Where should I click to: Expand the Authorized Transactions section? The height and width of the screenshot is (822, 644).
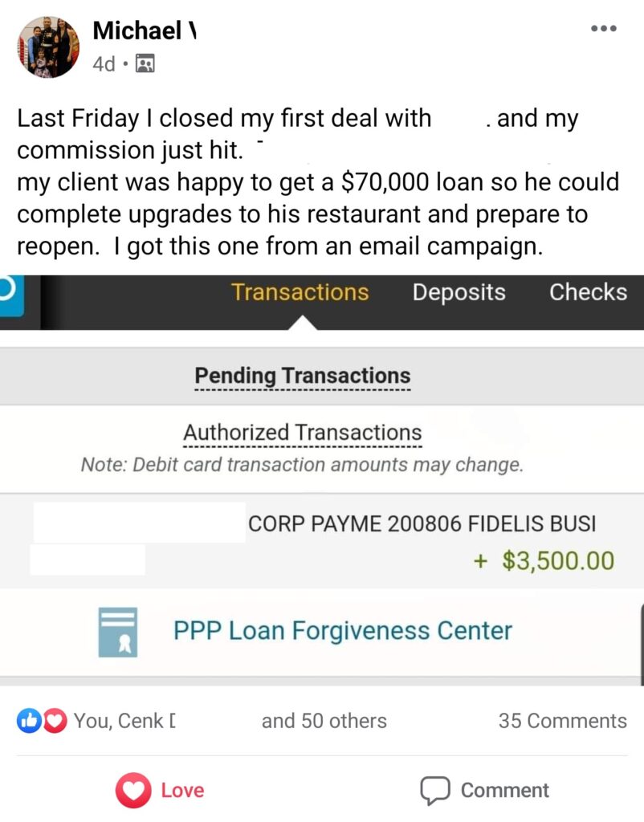pos(303,433)
